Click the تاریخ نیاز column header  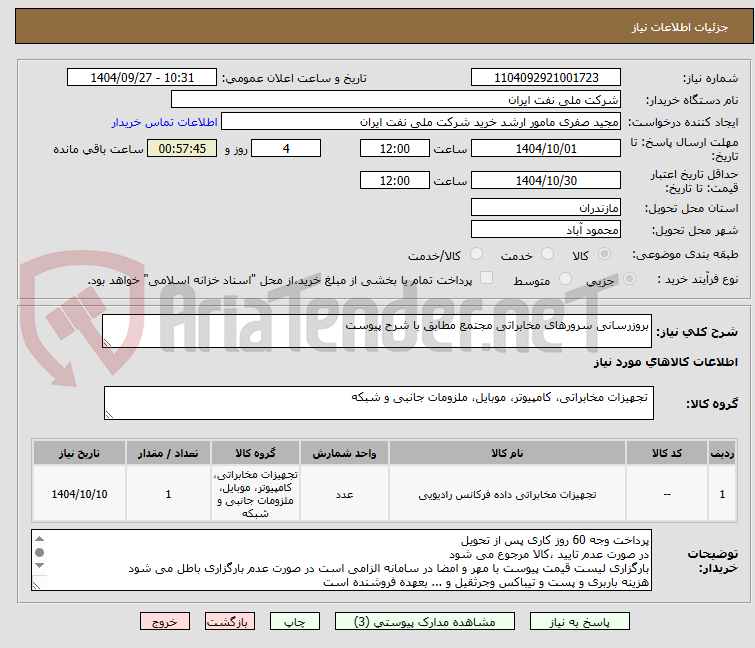[79, 453]
